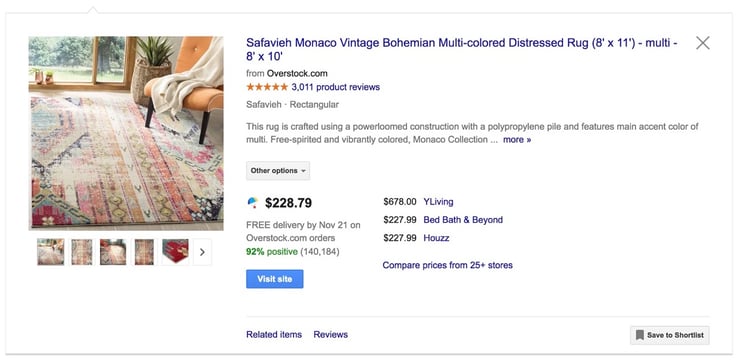Select the red rug corner thumbnail
The image size is (740, 361).
tap(175, 252)
